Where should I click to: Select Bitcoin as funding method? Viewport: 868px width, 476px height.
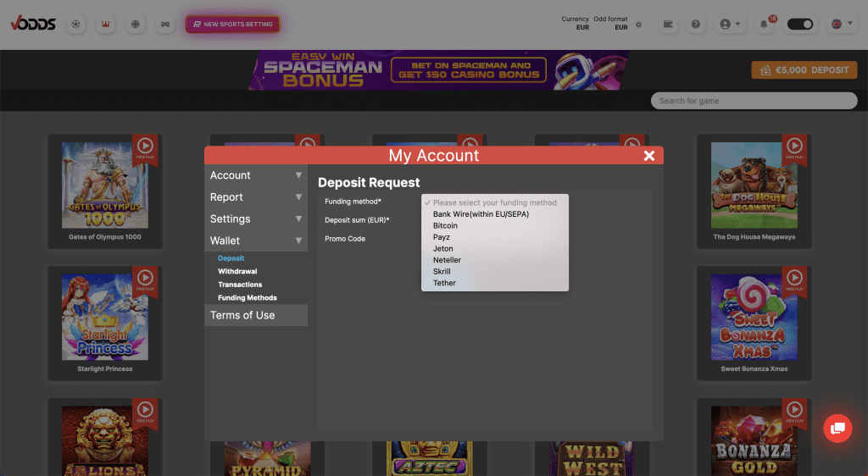[445, 226]
